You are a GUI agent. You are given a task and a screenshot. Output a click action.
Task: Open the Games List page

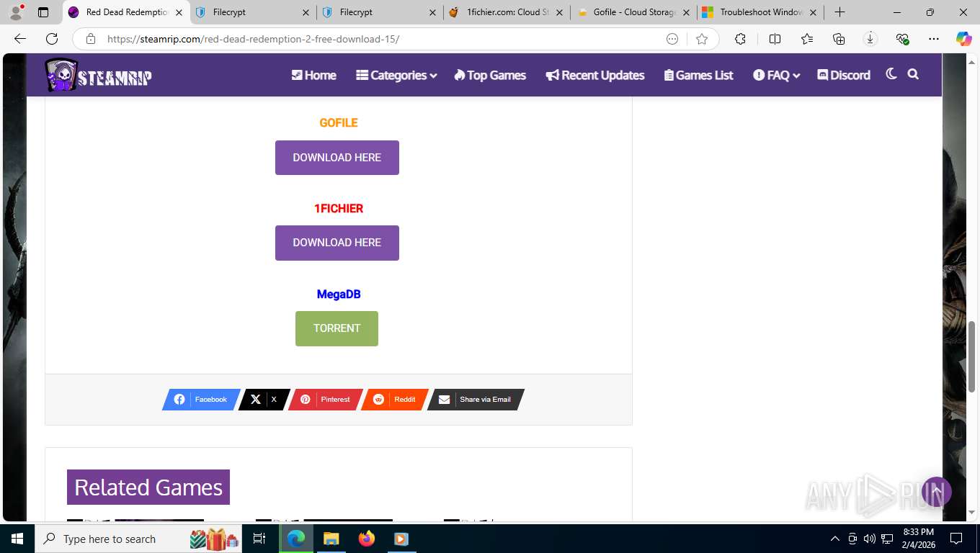698,75
